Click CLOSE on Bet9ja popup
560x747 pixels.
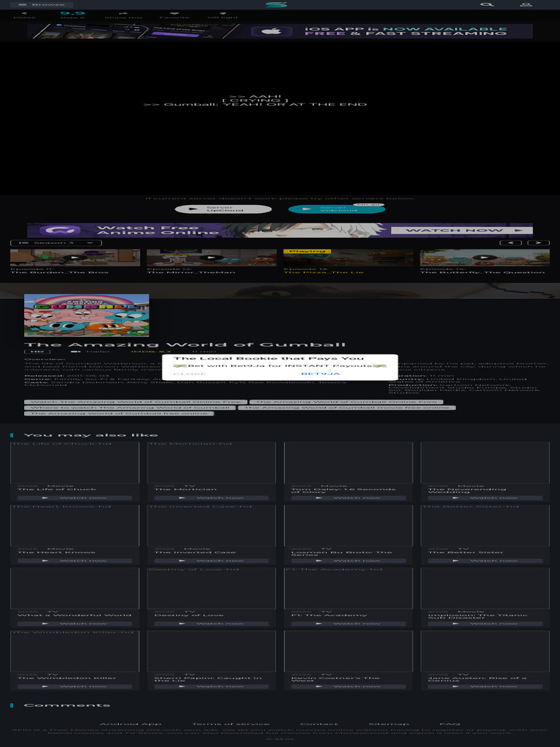tap(190, 374)
